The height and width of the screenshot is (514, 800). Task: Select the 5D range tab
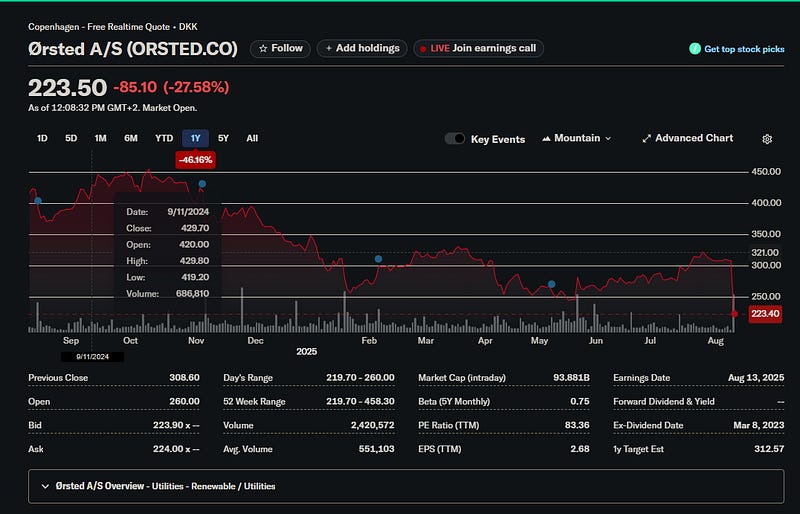pos(71,138)
